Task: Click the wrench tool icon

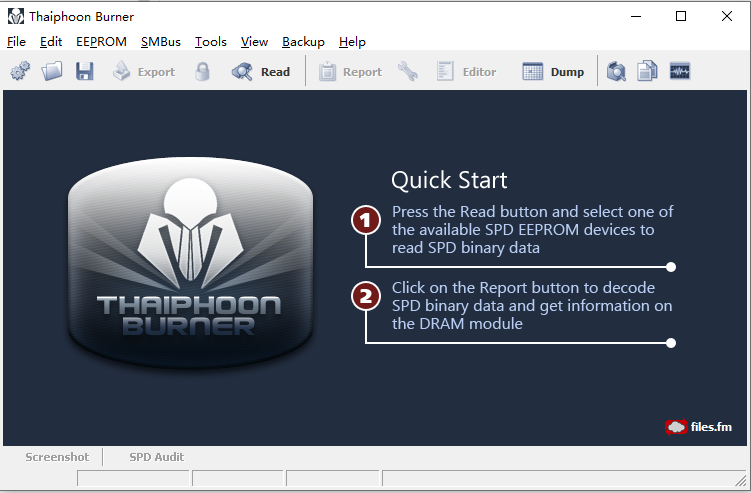Action: (x=408, y=72)
